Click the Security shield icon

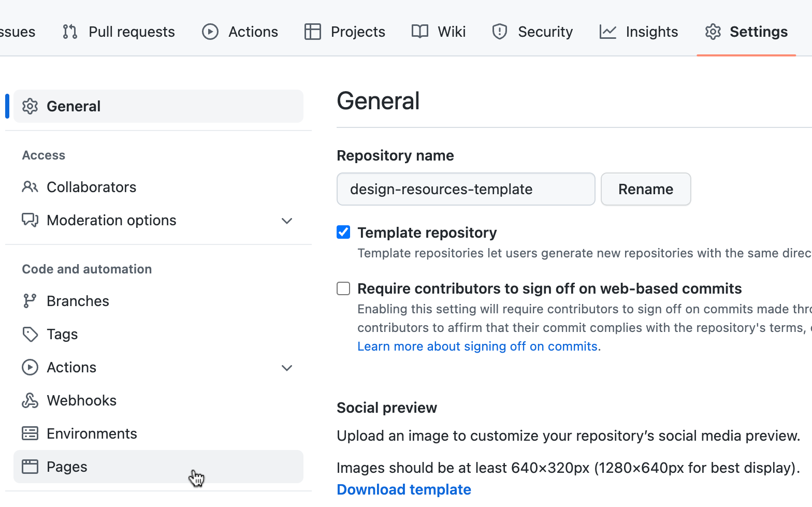click(499, 32)
